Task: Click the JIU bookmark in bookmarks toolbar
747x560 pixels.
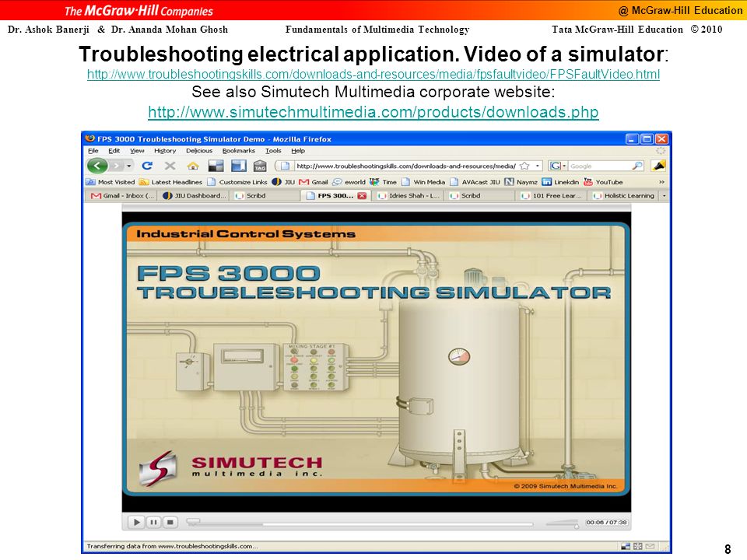Action: (x=283, y=182)
